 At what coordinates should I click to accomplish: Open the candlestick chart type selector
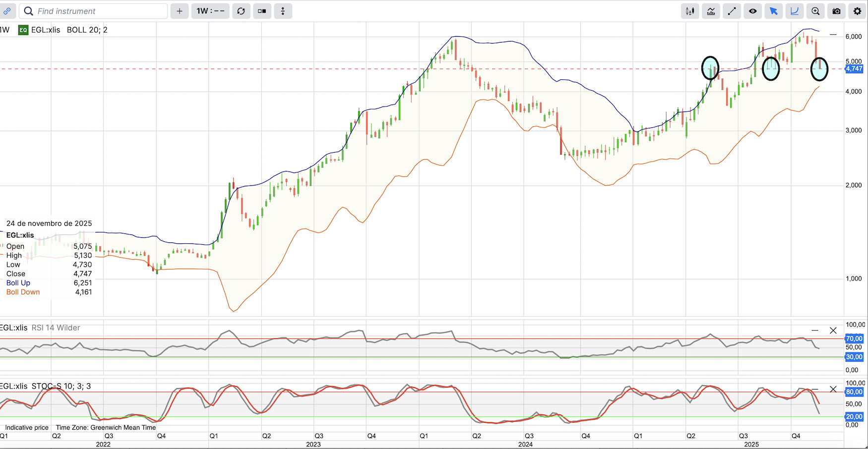690,11
